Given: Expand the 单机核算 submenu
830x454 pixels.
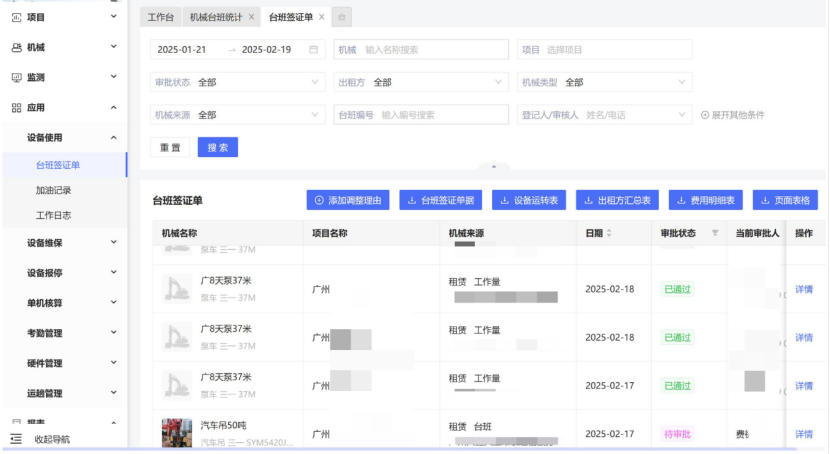Looking at the screenshot, I should click(113, 303).
